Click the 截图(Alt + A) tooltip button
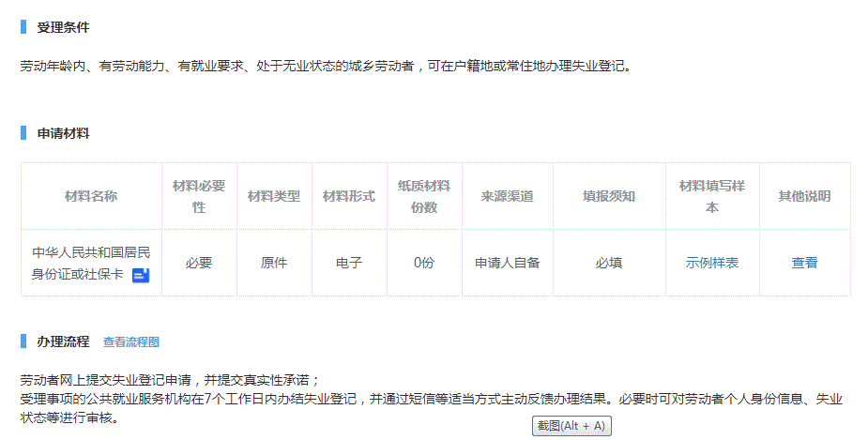The width and height of the screenshot is (868, 440). click(571, 426)
